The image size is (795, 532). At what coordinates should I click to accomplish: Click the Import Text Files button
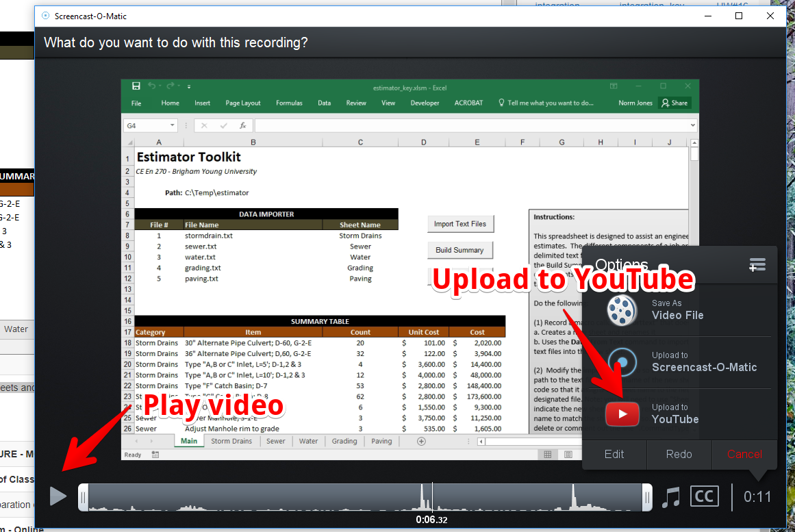[460, 224]
